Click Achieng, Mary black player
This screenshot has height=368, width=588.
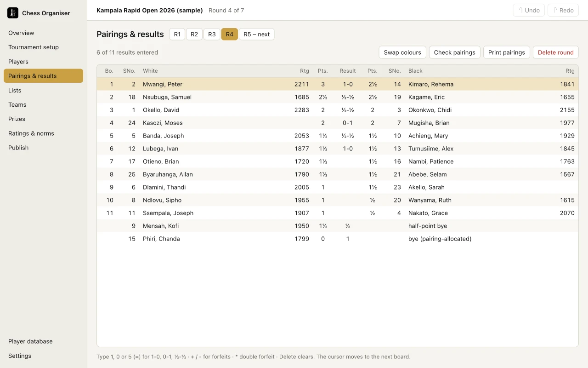point(428,136)
